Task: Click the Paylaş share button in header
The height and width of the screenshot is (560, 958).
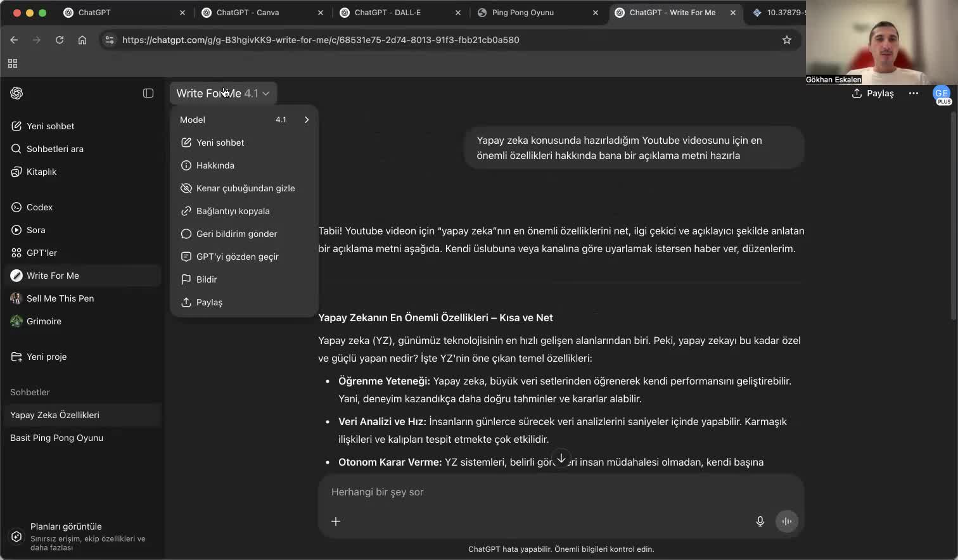Action: coord(873,93)
